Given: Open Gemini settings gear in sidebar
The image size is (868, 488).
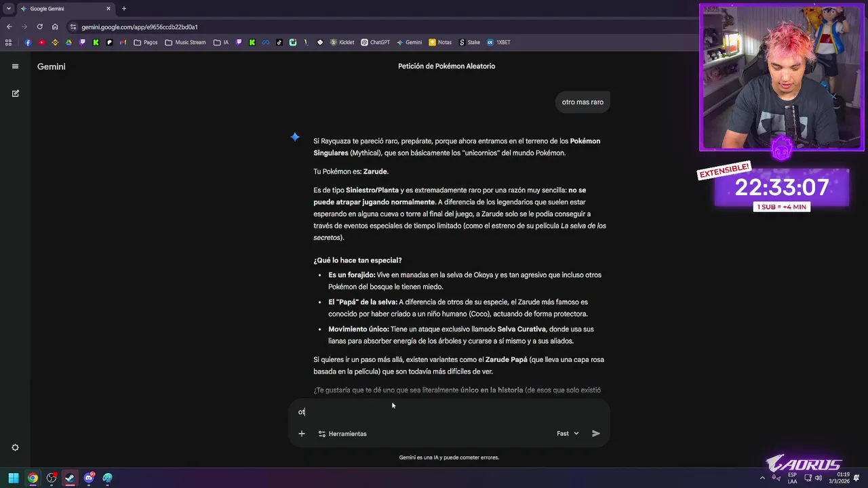Looking at the screenshot, I should click(x=15, y=447).
